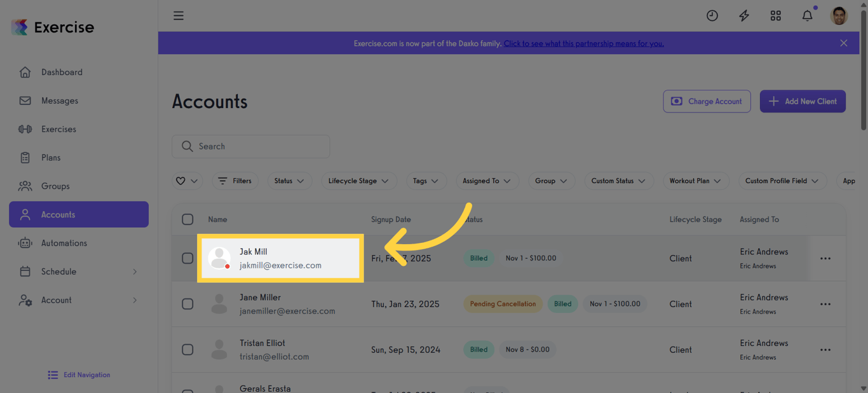Open the apps grid icon in the top bar
The image size is (868, 393).
tap(775, 15)
